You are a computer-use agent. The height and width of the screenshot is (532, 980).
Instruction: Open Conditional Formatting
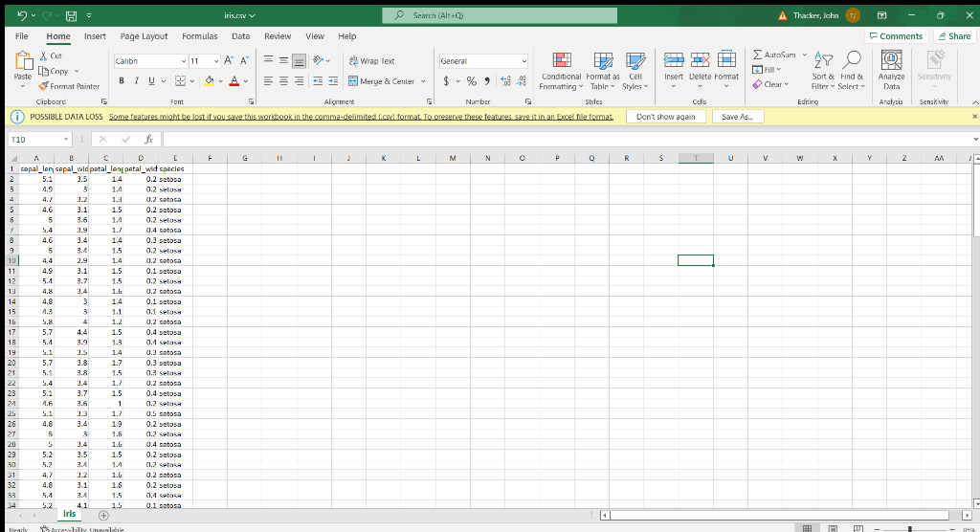tap(561, 71)
